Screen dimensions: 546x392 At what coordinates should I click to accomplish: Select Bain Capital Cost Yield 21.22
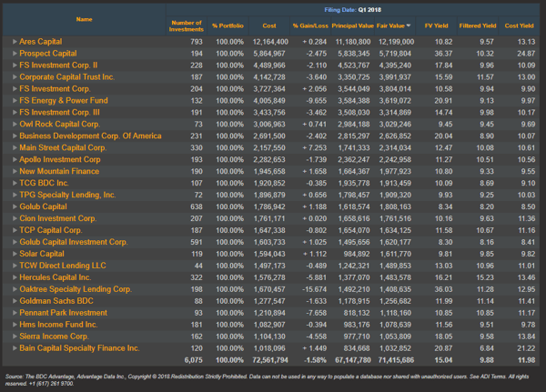[526, 348]
